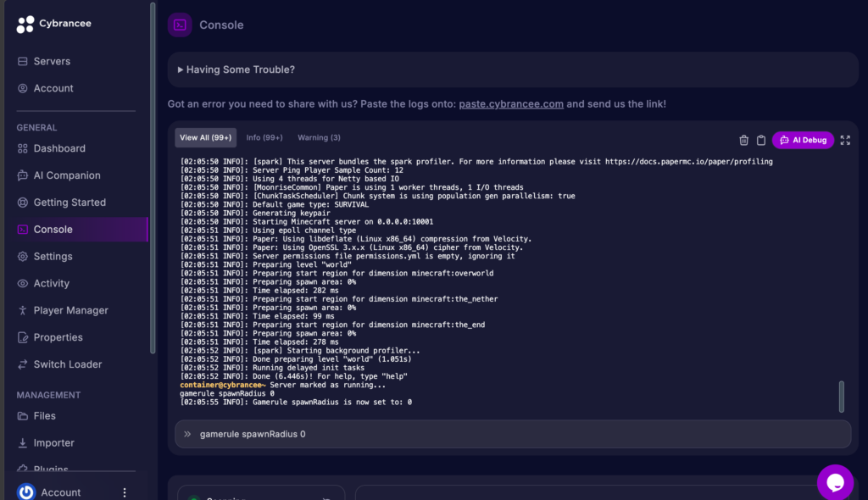Expand console to fullscreen
Image resolution: width=868 pixels, height=500 pixels.
point(845,140)
